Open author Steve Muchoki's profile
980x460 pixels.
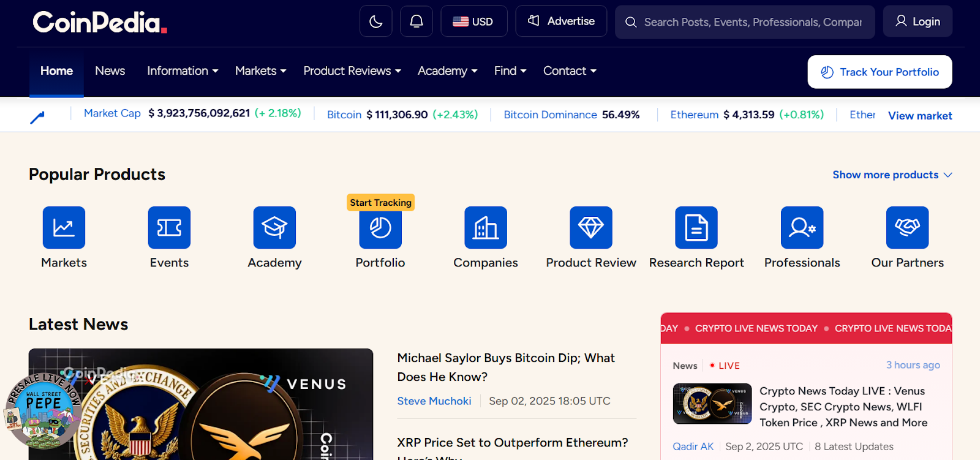pyautogui.click(x=434, y=401)
